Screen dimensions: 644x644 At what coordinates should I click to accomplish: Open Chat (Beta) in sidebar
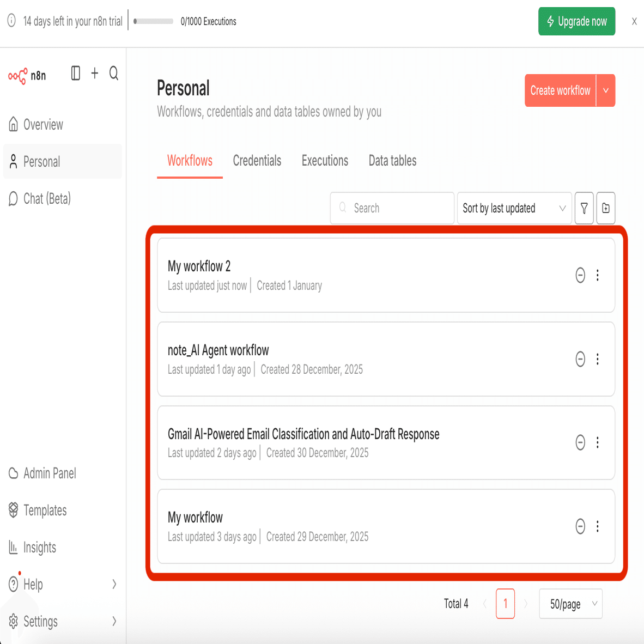63,199
